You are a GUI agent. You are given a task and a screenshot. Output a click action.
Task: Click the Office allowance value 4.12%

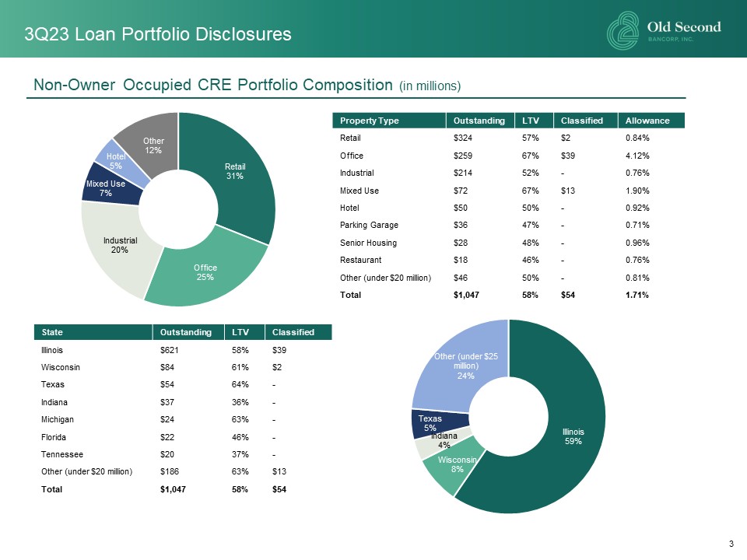pyautogui.click(x=637, y=156)
